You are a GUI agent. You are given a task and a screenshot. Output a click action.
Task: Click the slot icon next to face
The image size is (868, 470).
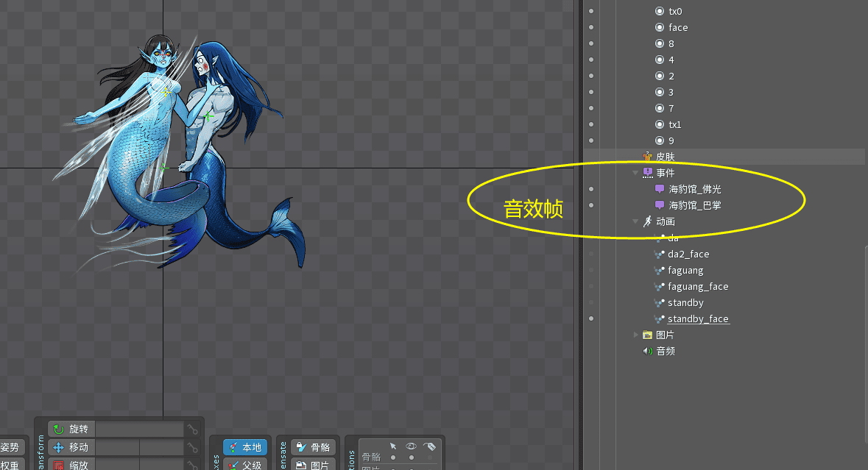pos(659,27)
